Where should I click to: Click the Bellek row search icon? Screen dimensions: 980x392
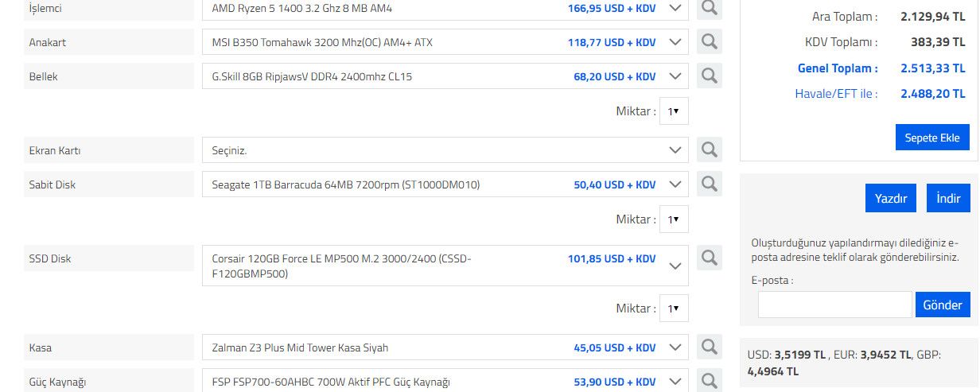point(710,76)
